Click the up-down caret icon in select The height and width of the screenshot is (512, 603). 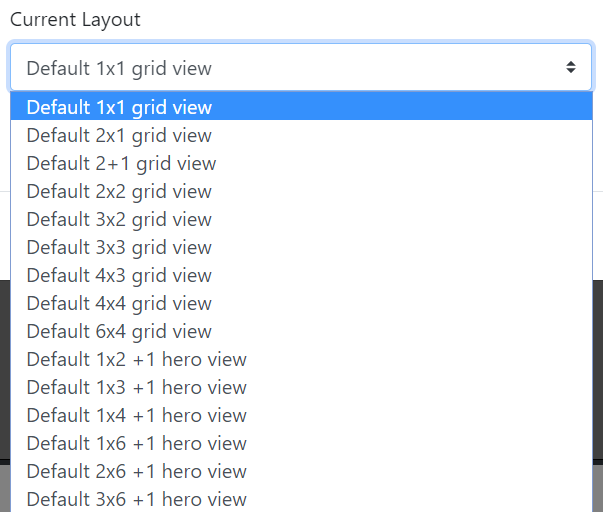pos(570,68)
